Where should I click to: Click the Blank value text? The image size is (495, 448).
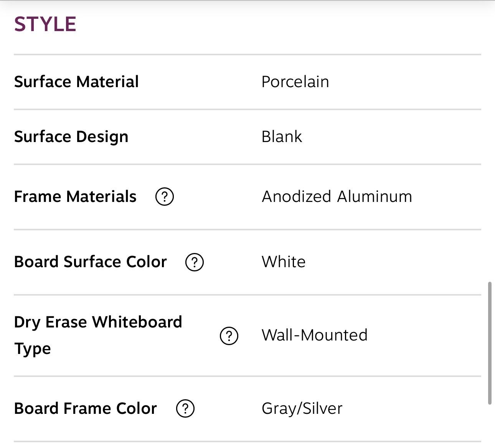click(x=282, y=137)
